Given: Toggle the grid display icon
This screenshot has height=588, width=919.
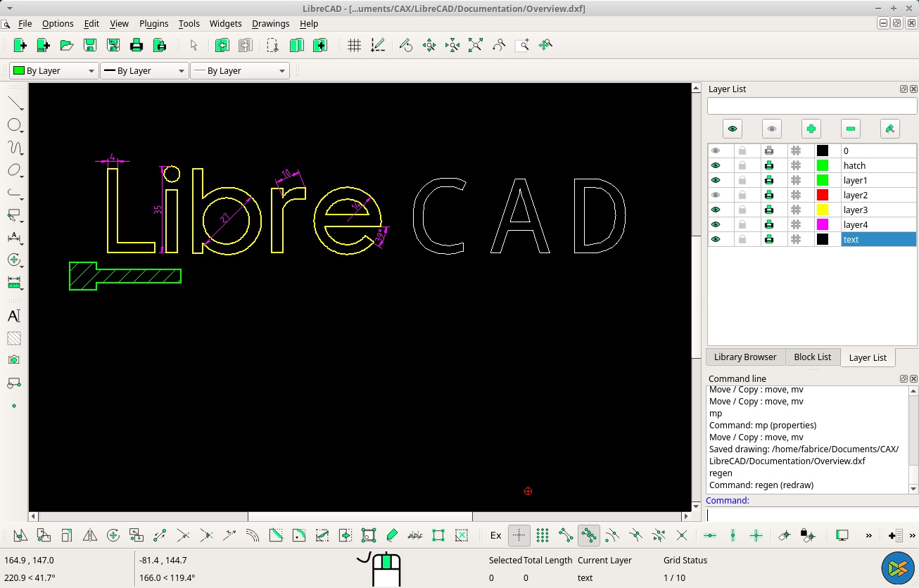Looking at the screenshot, I should click(x=355, y=46).
